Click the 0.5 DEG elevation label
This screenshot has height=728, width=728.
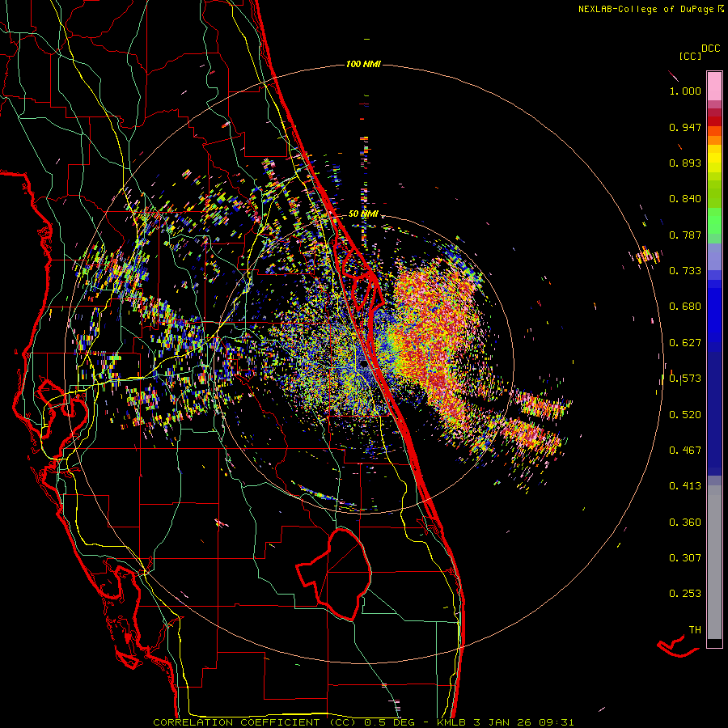point(391,722)
